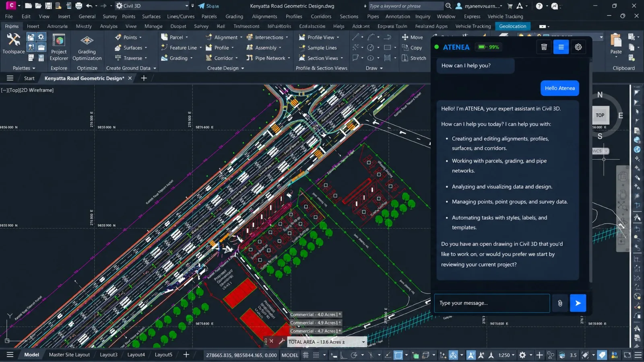The image size is (644, 362).
Task: Add a new layout with the plus button
Action: click(186, 354)
